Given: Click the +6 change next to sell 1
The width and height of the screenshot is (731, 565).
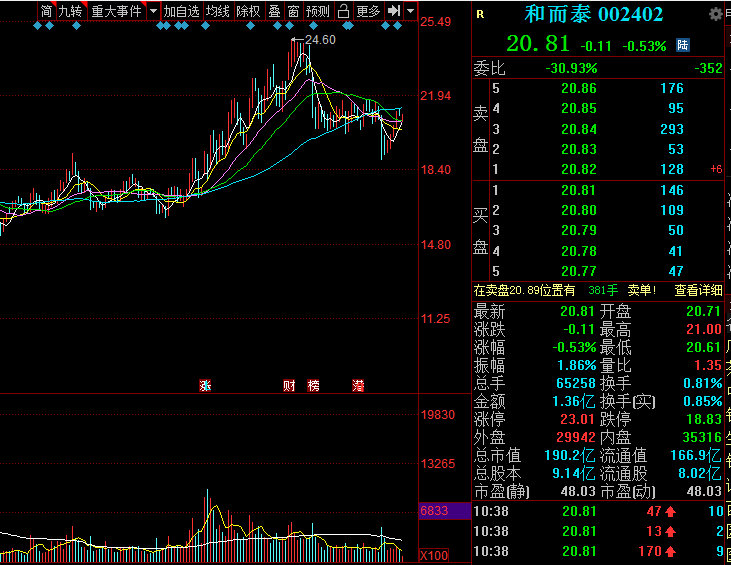Looking at the screenshot, I should tap(716, 169).
